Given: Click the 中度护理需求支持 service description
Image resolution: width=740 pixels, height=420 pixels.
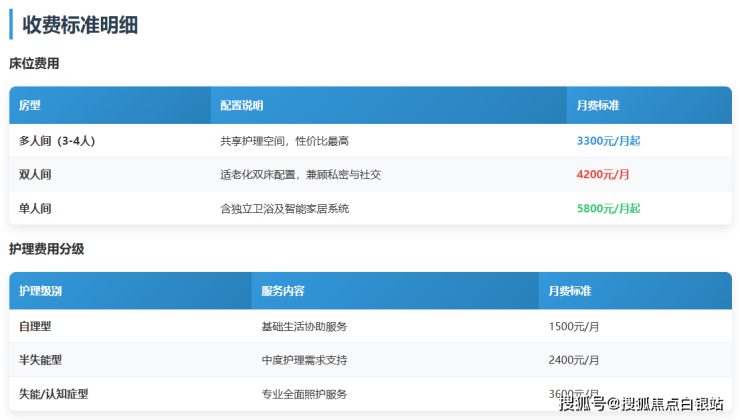Looking at the screenshot, I should 304,360.
